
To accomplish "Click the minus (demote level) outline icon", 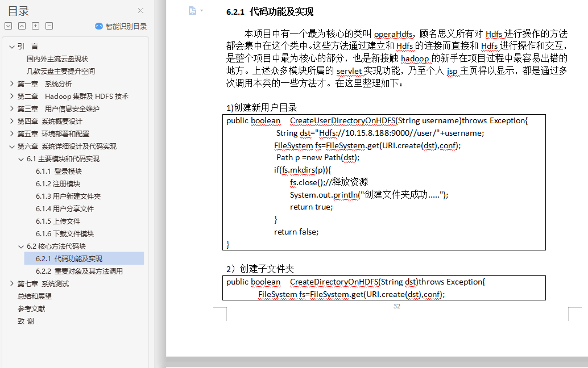I will pyautogui.click(x=49, y=26).
